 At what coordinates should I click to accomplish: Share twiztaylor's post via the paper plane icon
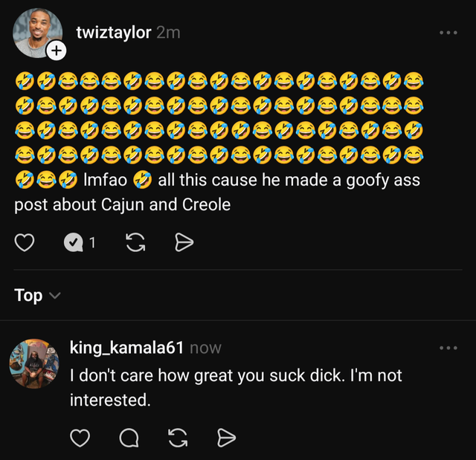pos(184,242)
